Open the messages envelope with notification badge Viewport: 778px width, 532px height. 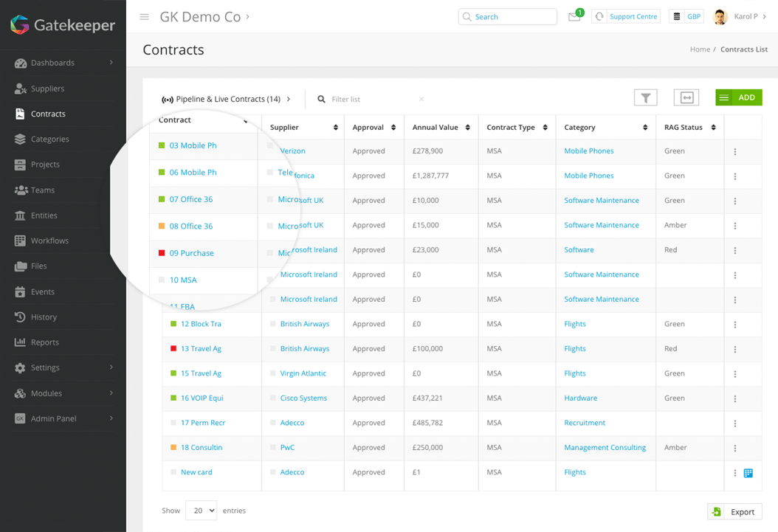click(x=575, y=16)
